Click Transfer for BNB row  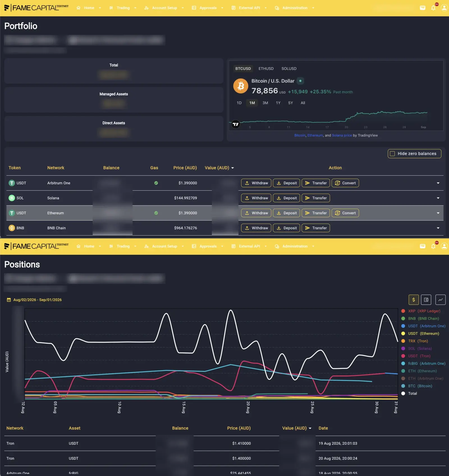tap(316, 228)
